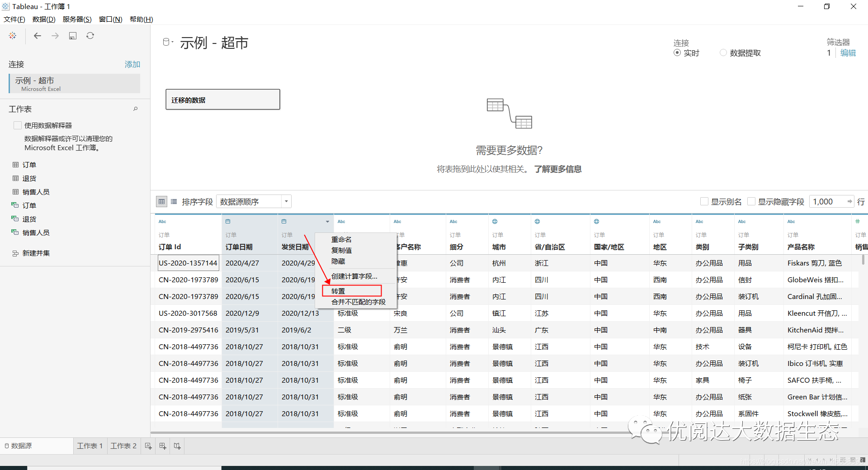Image resolution: width=868 pixels, height=470 pixels.
Task: Open 窗口(N) menu
Action: tap(111, 19)
